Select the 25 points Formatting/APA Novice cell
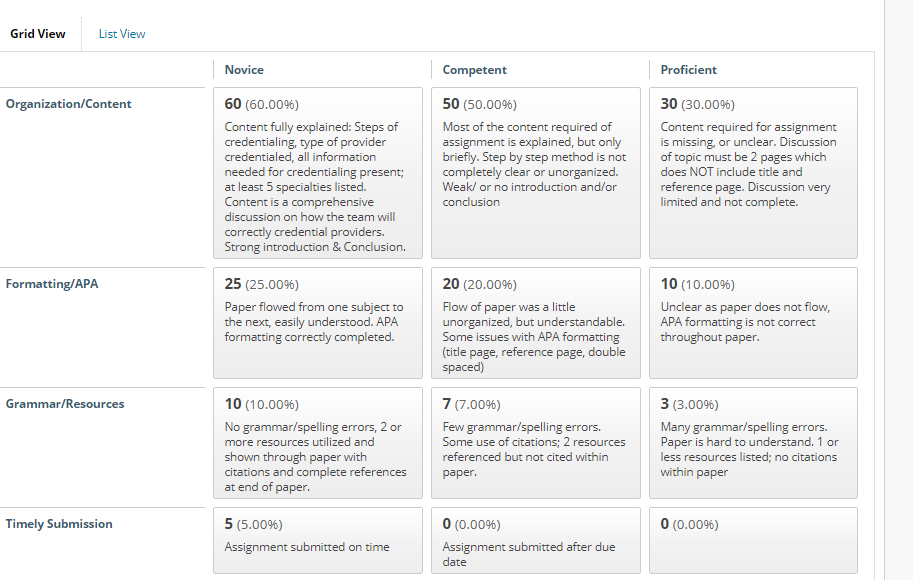This screenshot has height=580, width=913. tap(318, 323)
